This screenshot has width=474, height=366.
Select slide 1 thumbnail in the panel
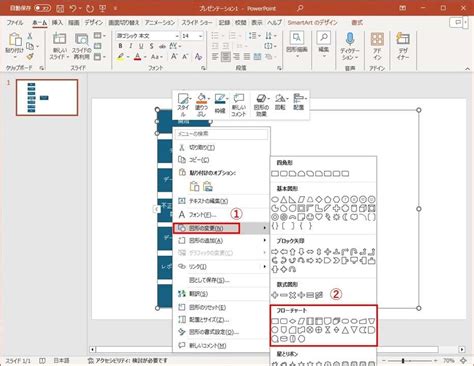point(47,98)
